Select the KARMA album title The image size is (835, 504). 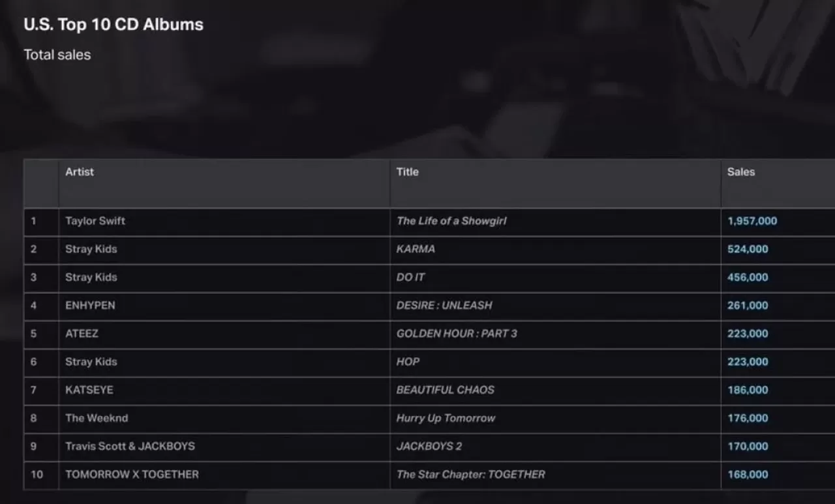416,249
